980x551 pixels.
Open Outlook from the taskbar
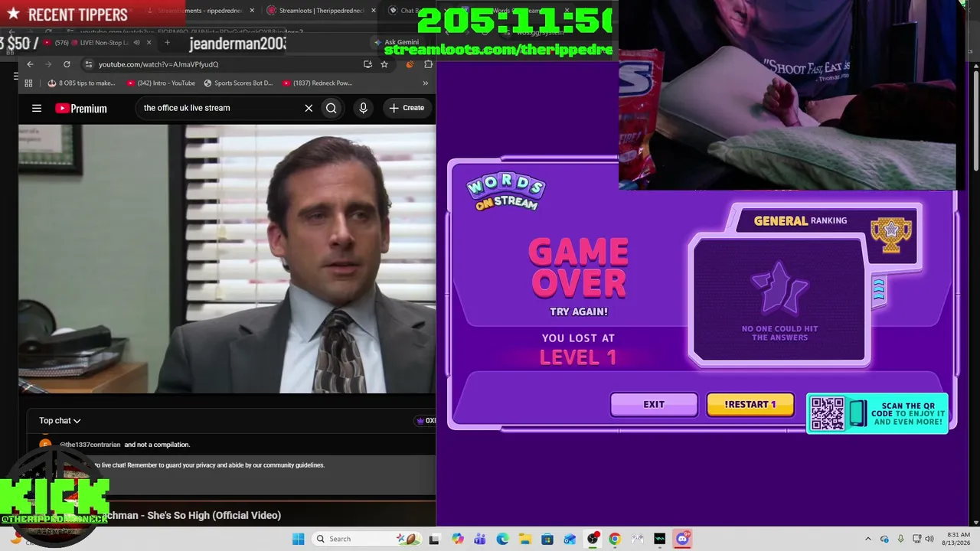click(570, 539)
